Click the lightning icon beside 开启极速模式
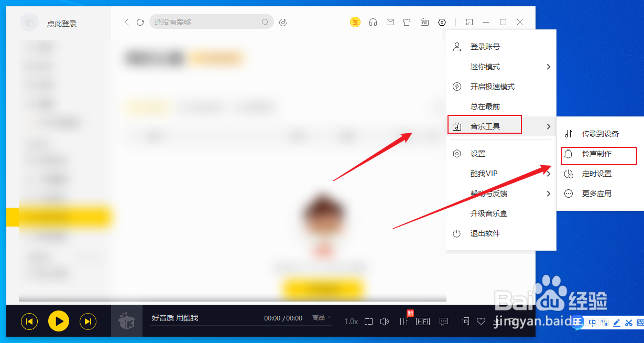 click(457, 87)
